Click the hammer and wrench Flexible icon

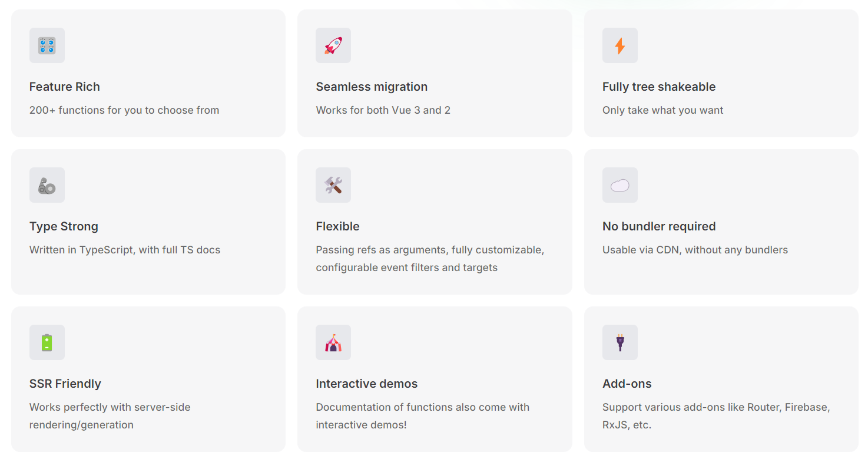click(333, 185)
